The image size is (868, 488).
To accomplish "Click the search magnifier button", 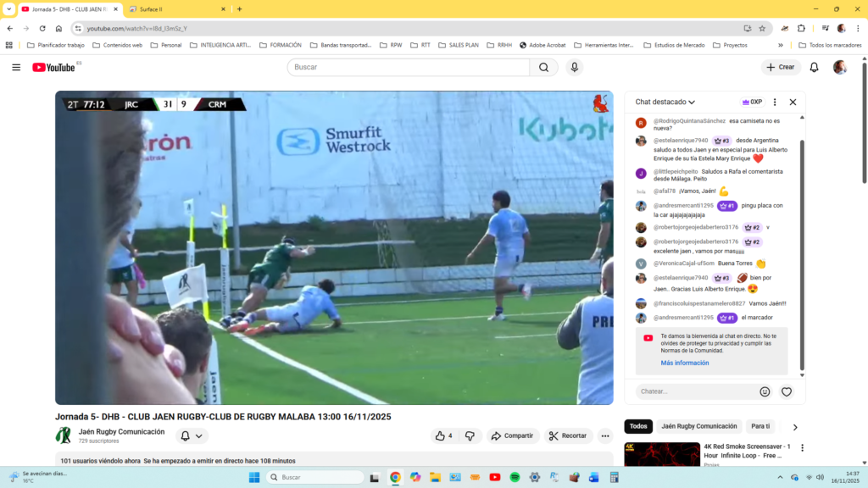I will [x=544, y=67].
